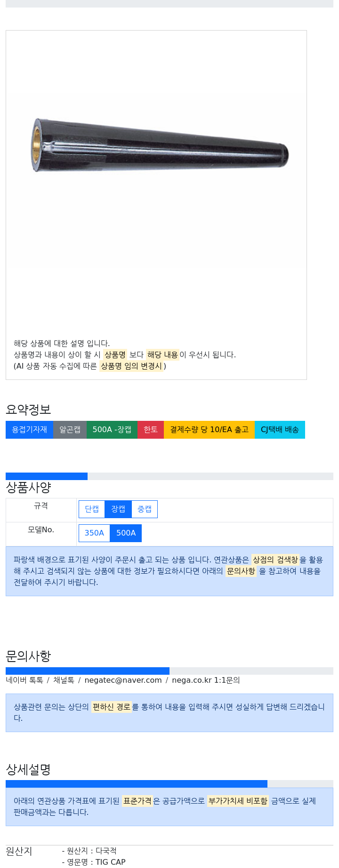Click the green 500A -장캡 tag
The width and height of the screenshot is (339, 868).
(112, 430)
